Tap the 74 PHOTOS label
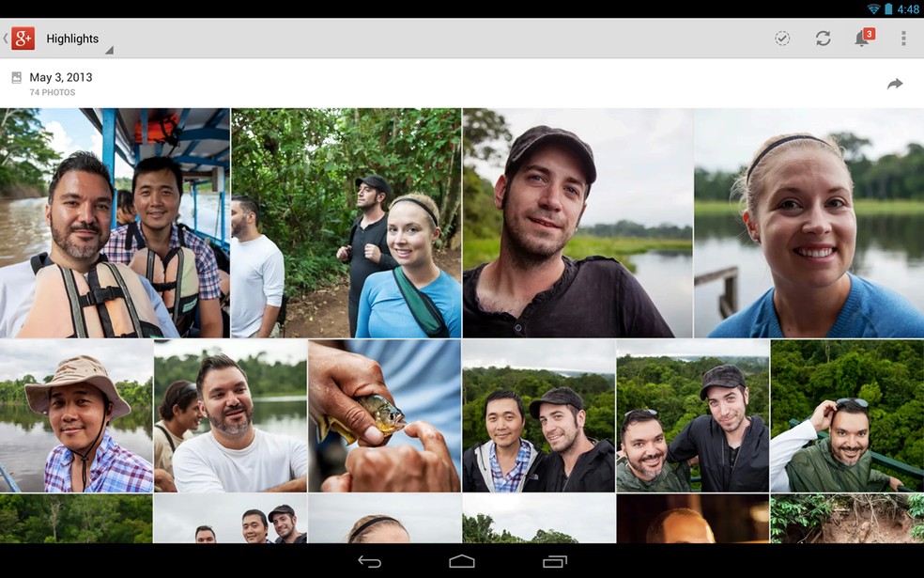This screenshot has height=578, width=924. (54, 91)
